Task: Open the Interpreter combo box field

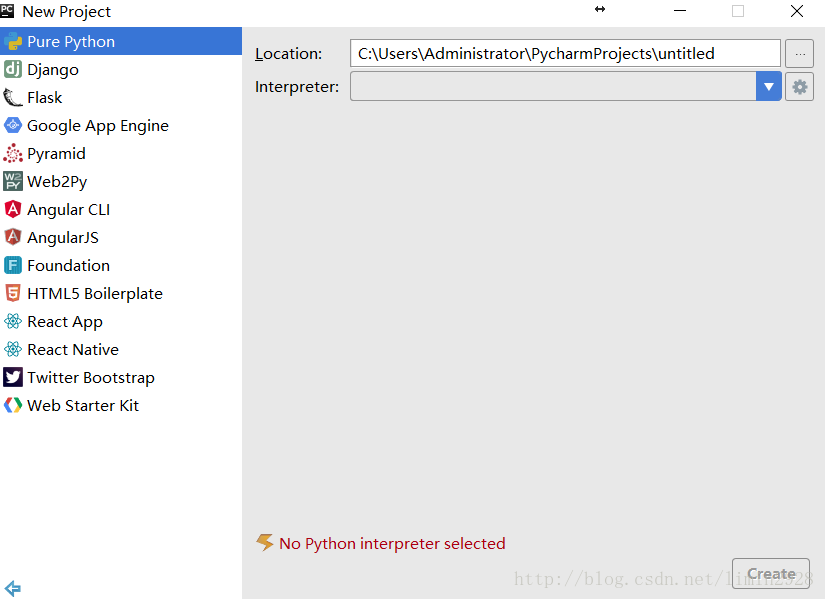Action: (x=566, y=87)
